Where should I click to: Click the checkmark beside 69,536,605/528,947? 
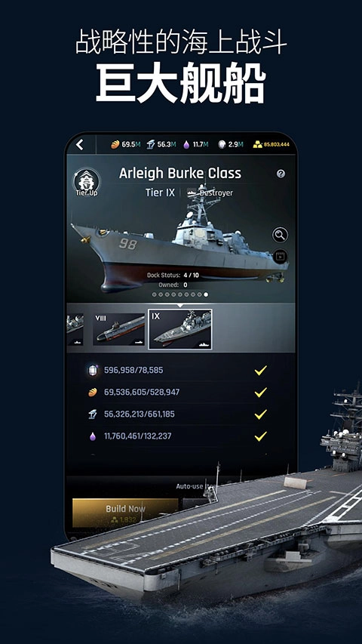tap(261, 393)
